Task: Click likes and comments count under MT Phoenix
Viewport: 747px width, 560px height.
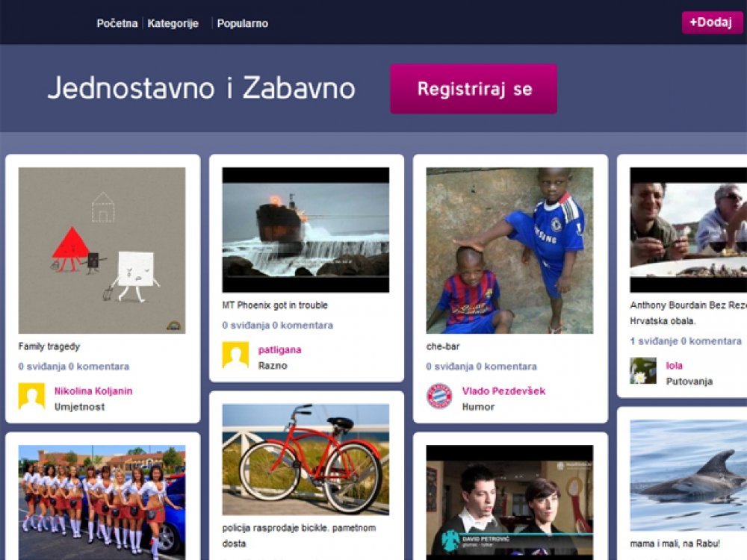Action: click(278, 326)
